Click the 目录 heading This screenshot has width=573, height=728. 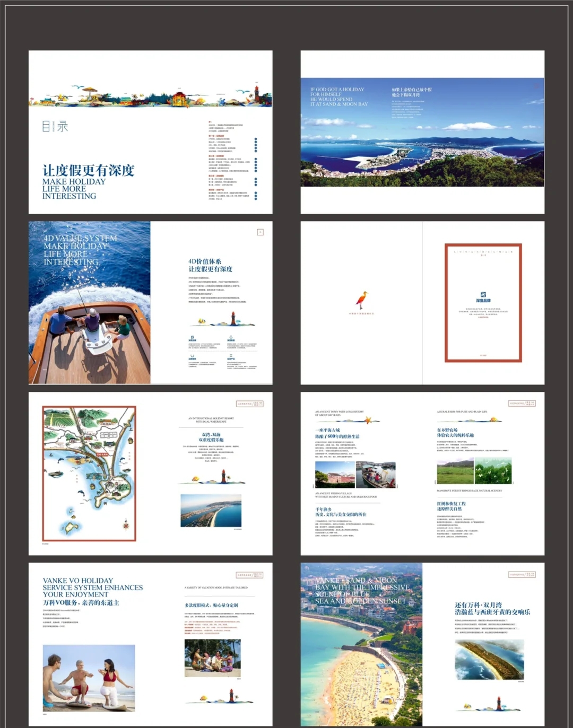click(55, 126)
